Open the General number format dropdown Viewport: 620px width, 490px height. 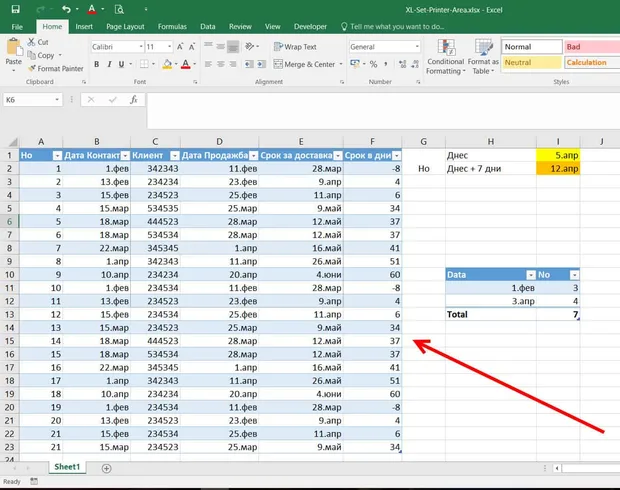pos(417,47)
